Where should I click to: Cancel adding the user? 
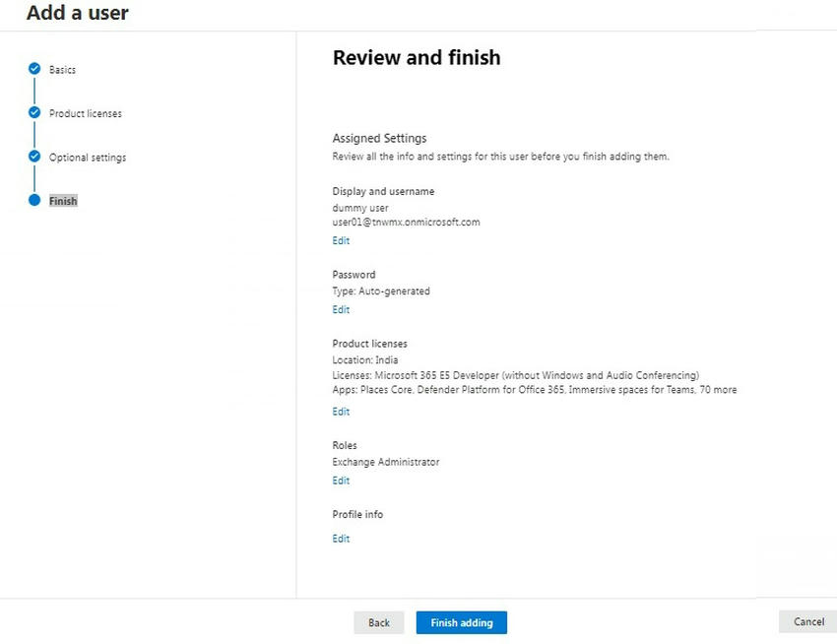pos(807,621)
